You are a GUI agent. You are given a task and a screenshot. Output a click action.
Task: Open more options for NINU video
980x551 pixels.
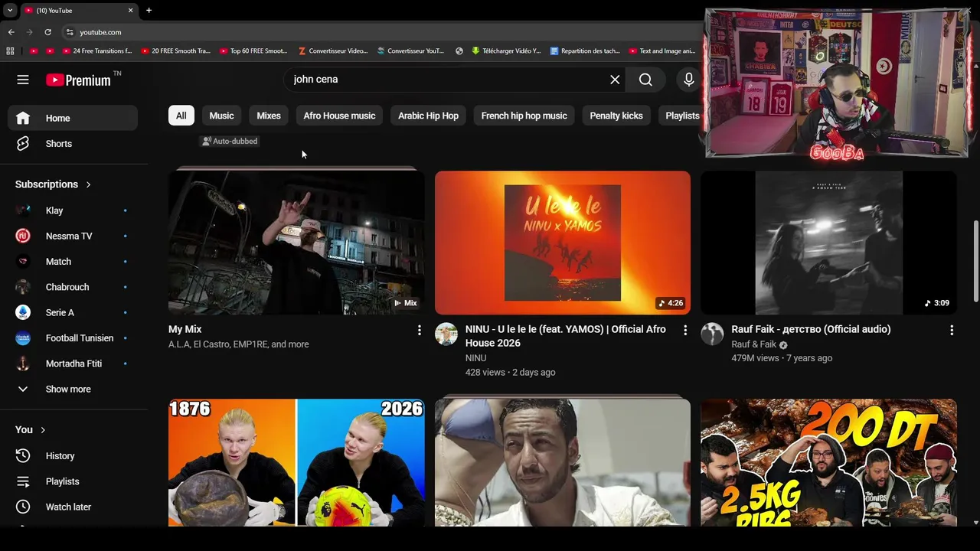click(685, 330)
